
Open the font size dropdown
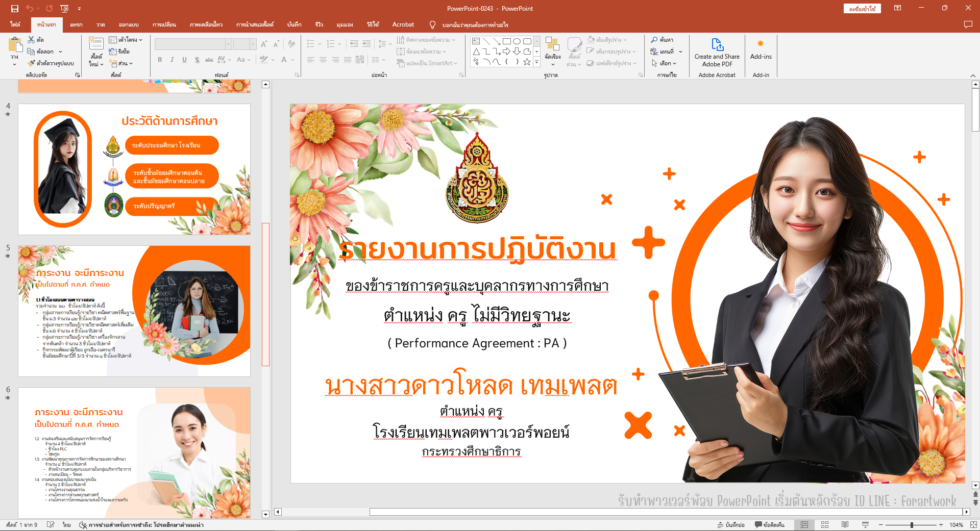coord(253,44)
